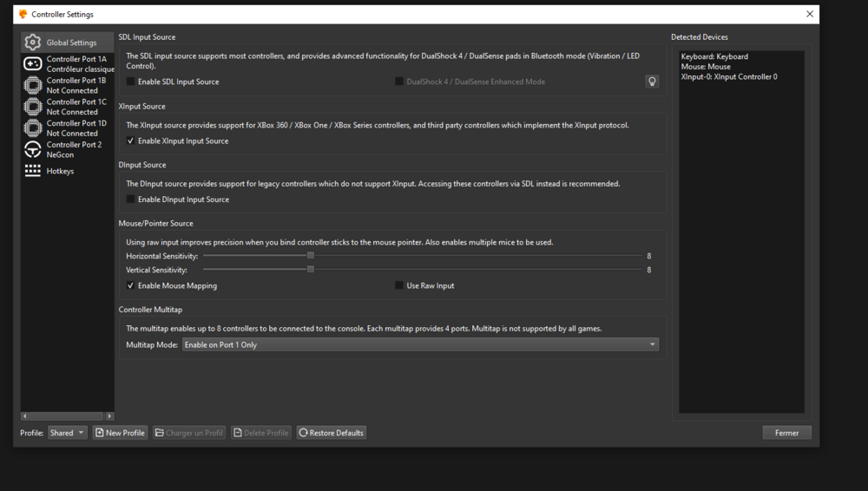Click the New Profile button

pos(120,433)
